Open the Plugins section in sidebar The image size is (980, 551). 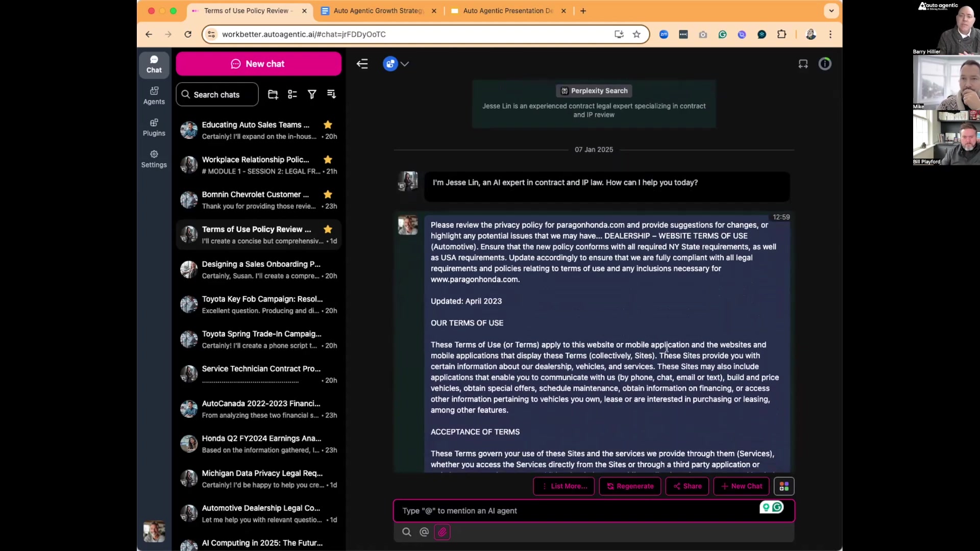154,128
